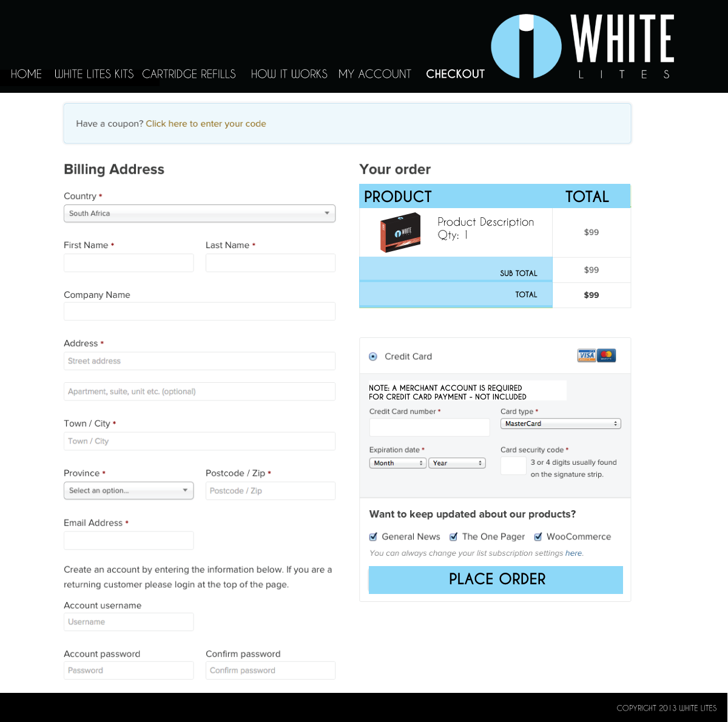Click the Visa card icon
The image size is (728, 722).
[586, 356]
